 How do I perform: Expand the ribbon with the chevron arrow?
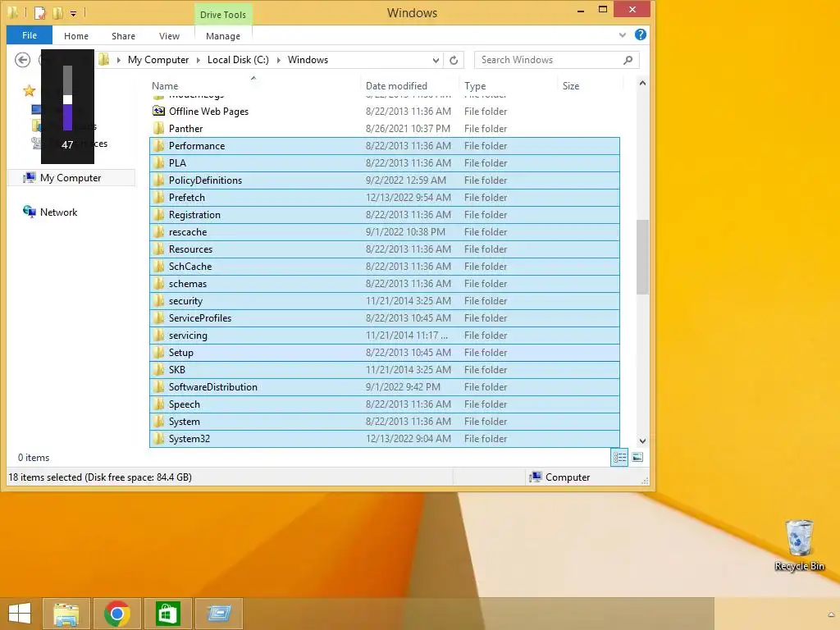[x=623, y=35]
